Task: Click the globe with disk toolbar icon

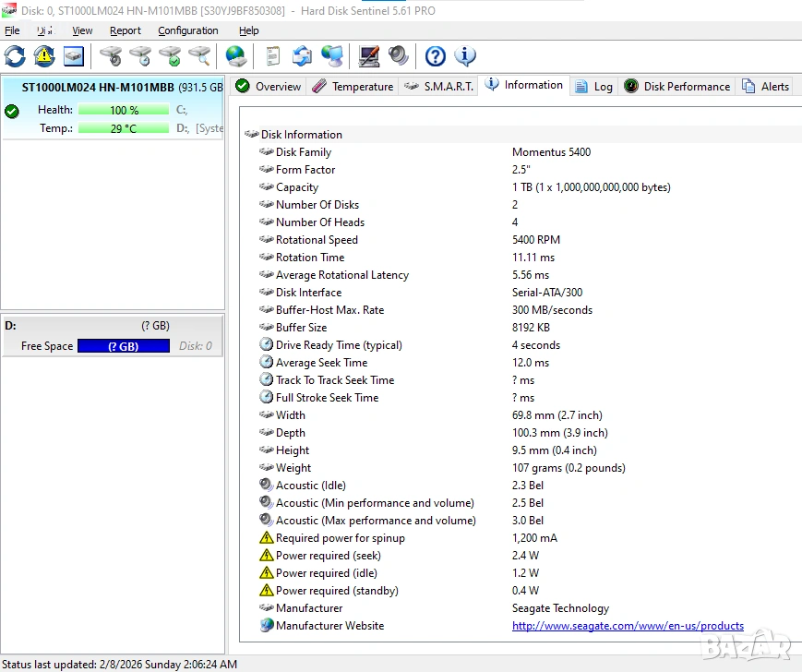Action: [x=236, y=56]
